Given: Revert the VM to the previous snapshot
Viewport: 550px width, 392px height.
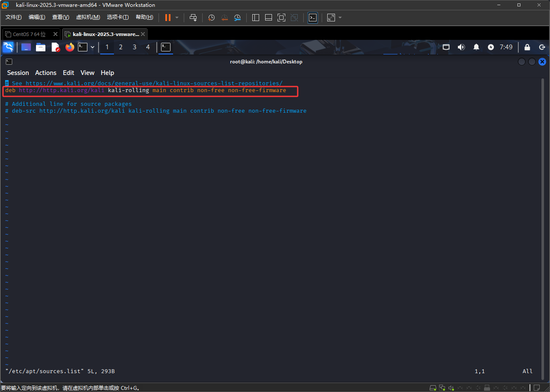Looking at the screenshot, I should coord(224,18).
